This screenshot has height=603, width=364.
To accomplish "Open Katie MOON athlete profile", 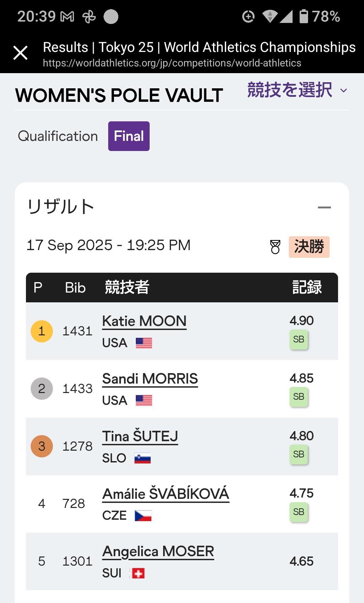I will click(x=144, y=321).
